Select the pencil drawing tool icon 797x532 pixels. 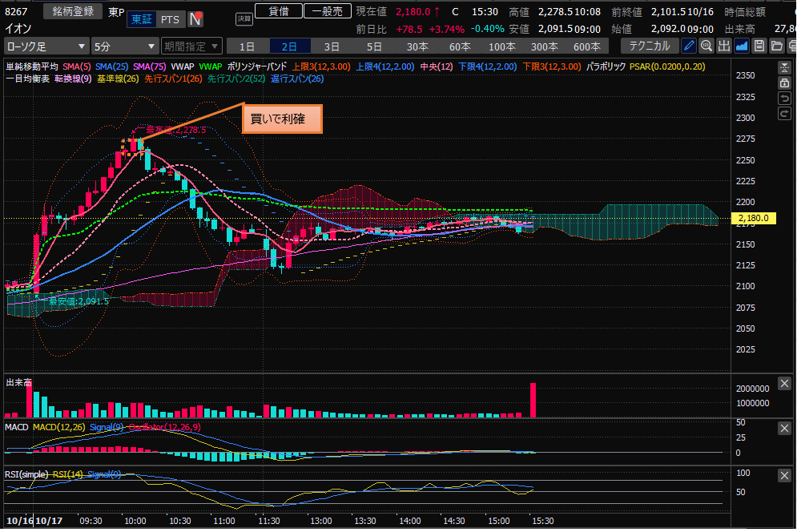click(689, 46)
